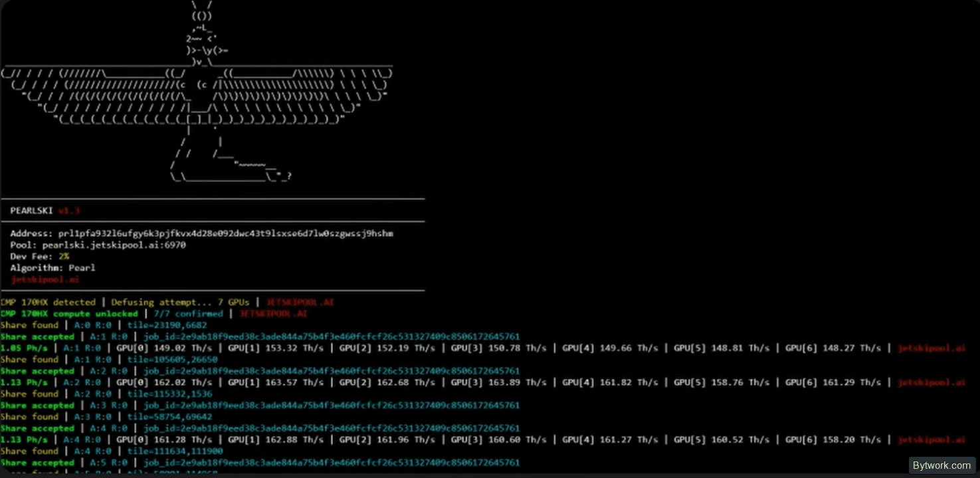Screen dimensions: 980x478
Task: Click red JETSKIPOOL.AI after 'Defusing attempt'
Action: click(x=300, y=302)
